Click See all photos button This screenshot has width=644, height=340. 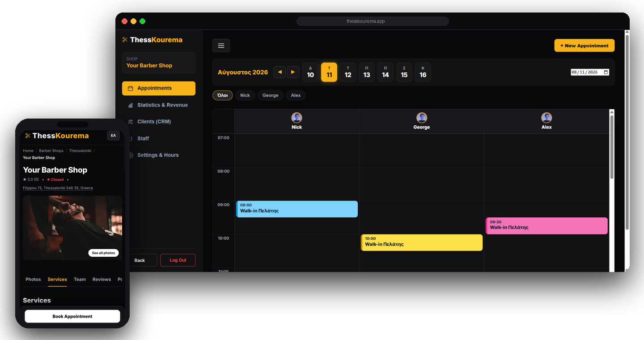pos(103,253)
